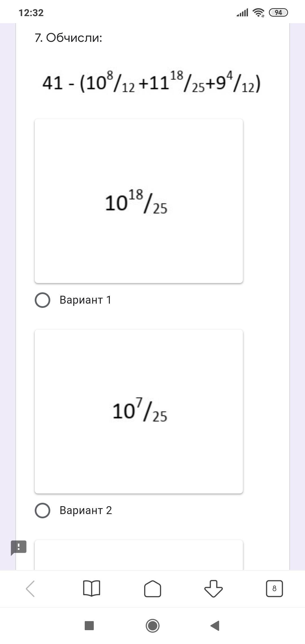Open the tab switcher showing 8
Viewport: 305px width, 644px height.
(274, 589)
